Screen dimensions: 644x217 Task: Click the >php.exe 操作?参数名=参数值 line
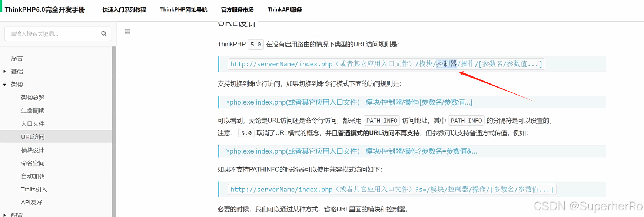pyautogui.click(x=351, y=151)
